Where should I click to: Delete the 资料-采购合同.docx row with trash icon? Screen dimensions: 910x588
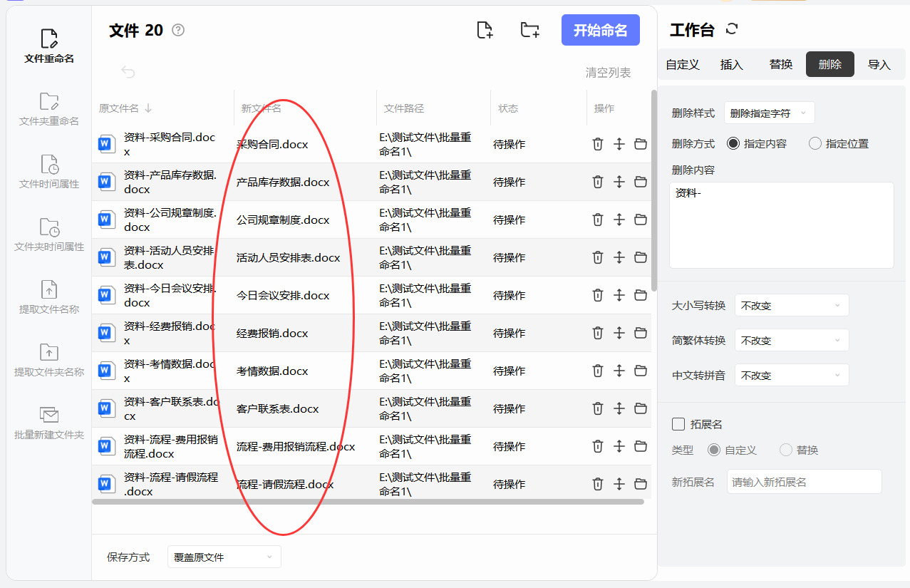coord(598,144)
